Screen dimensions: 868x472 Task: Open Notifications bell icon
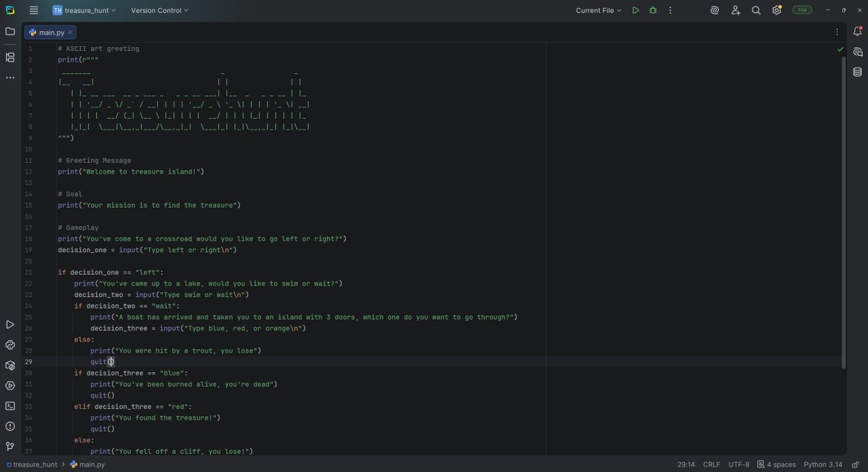click(857, 31)
